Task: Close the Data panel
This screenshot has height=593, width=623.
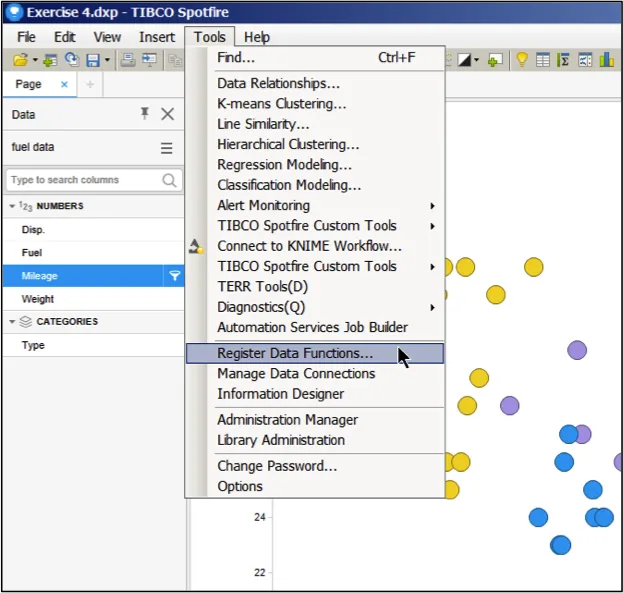Action: 168,114
